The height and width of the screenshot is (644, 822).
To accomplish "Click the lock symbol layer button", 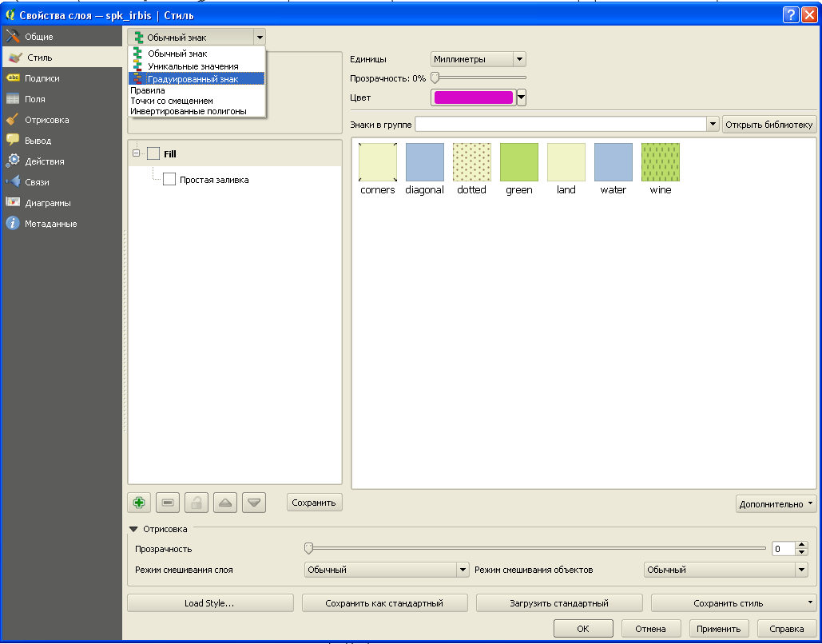I will [197, 503].
